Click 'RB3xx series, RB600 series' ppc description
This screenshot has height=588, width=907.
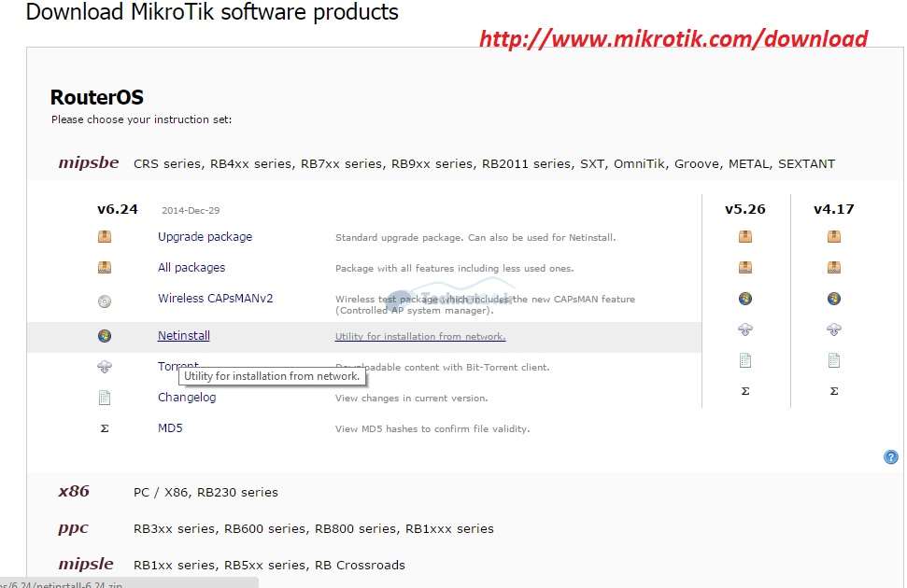(314, 529)
